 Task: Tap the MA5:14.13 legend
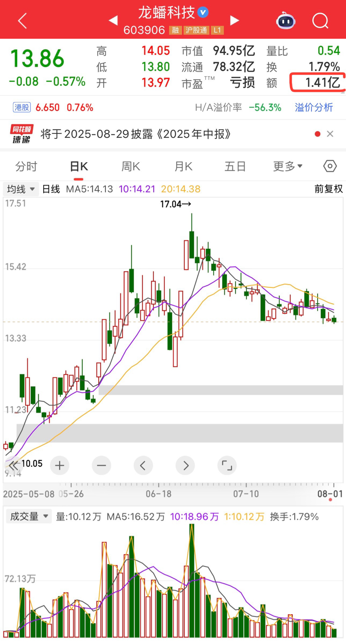(89, 189)
